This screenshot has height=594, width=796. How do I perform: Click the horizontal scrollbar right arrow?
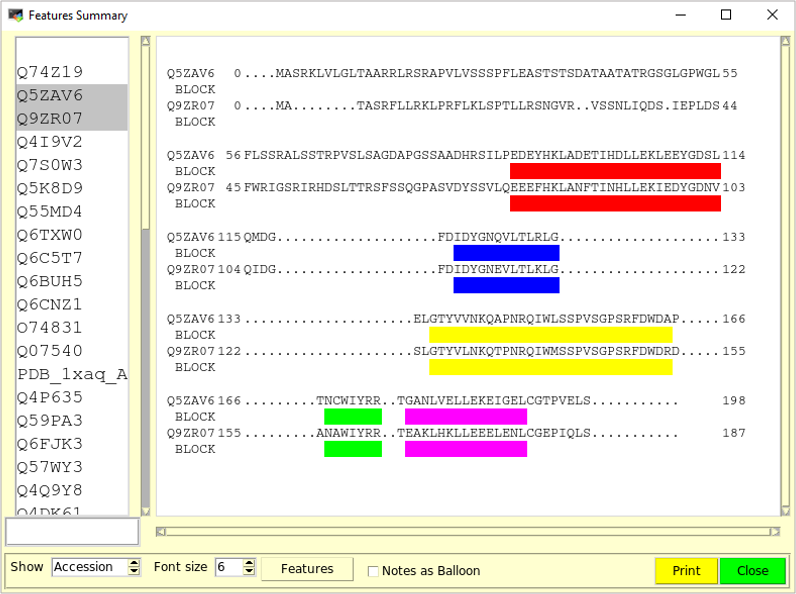click(772, 532)
